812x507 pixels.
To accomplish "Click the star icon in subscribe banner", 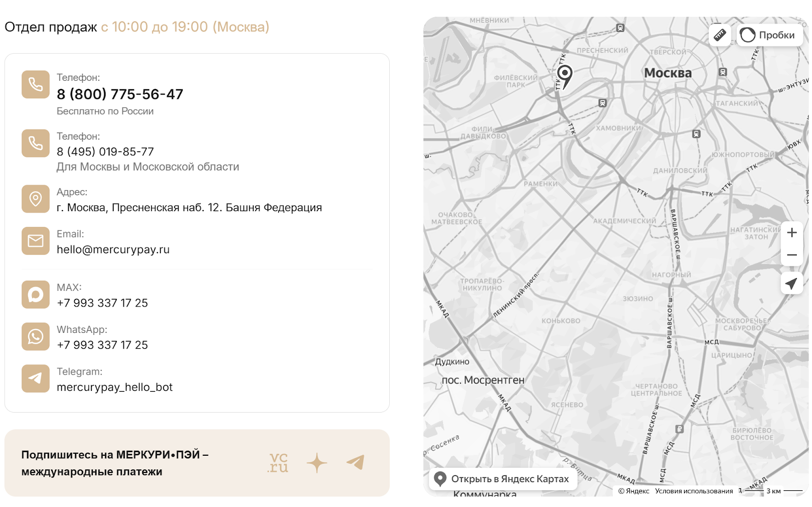I will click(x=317, y=463).
